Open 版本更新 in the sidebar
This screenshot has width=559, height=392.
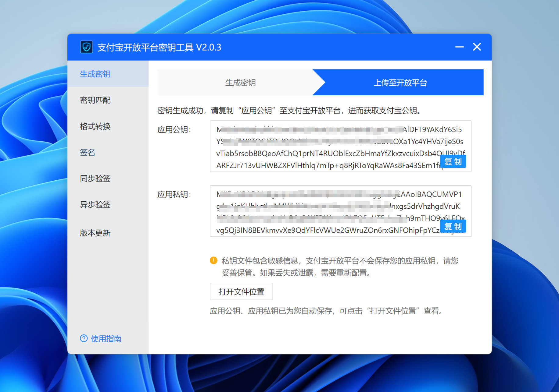point(108,233)
